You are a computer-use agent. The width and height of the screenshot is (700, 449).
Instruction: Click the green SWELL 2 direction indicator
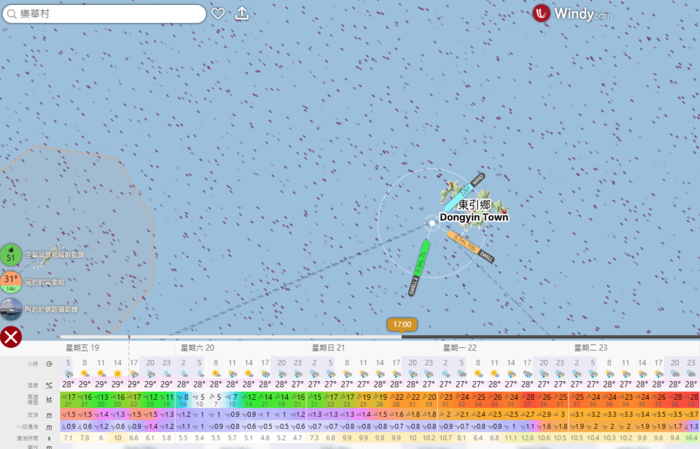(419, 262)
